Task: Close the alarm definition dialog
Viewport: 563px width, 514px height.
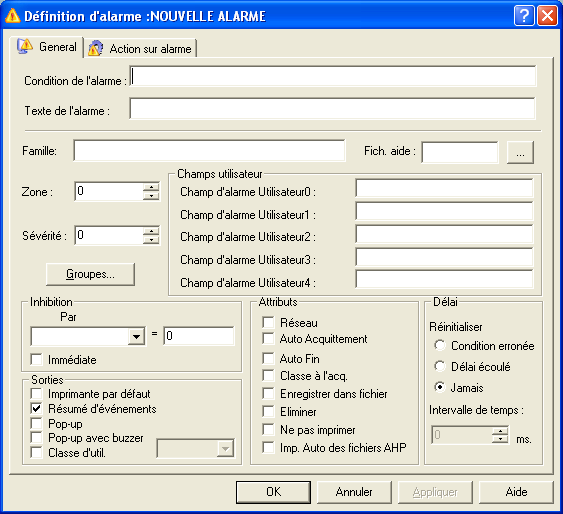Action: tap(547, 16)
